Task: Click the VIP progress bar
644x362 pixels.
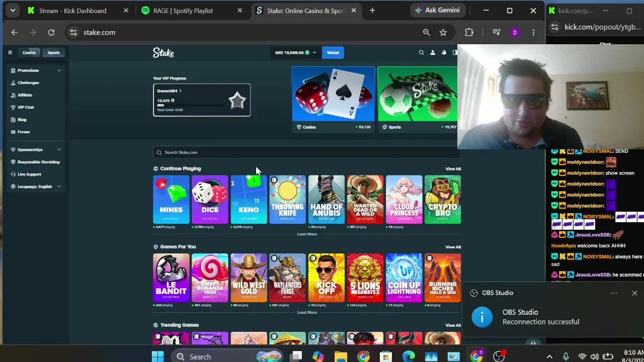Action: click(x=190, y=105)
